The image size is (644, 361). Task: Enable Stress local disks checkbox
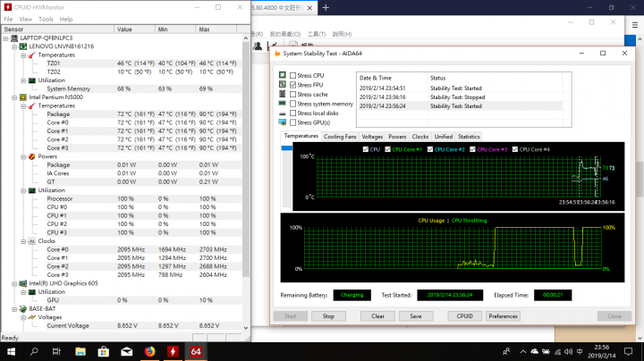292,113
